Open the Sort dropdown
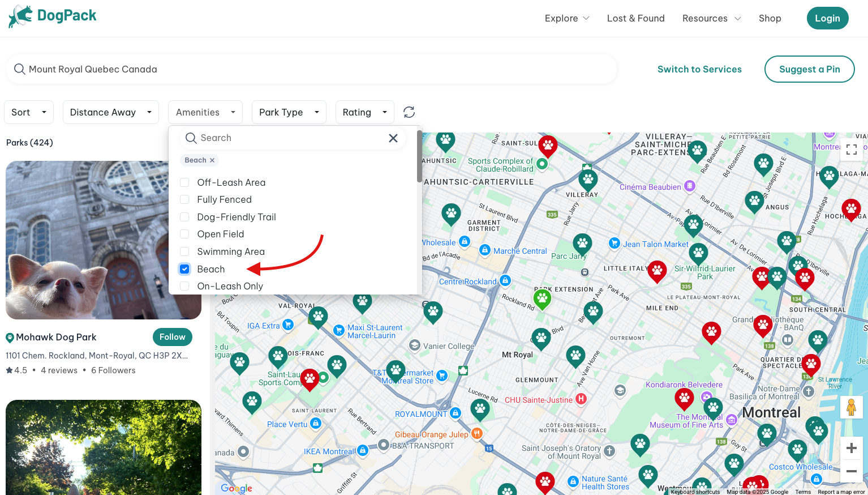 [x=29, y=112]
